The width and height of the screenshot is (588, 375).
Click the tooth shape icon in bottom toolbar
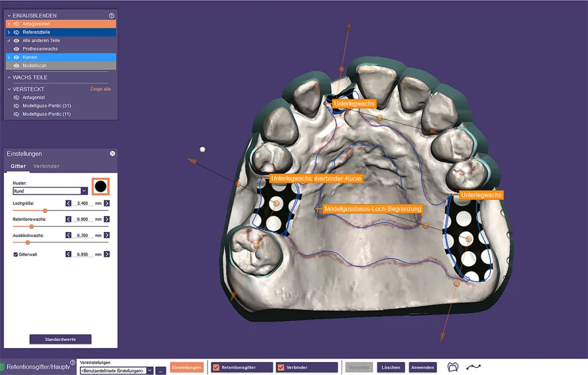click(x=453, y=367)
